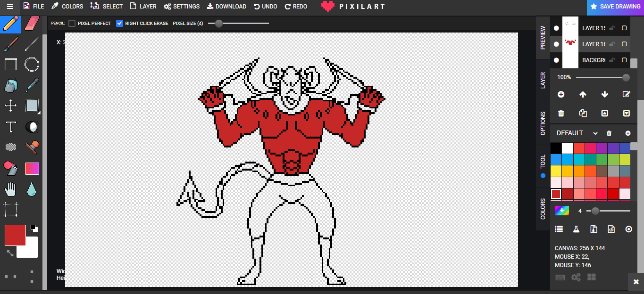644x294 pixels.
Task: Reset colors to black and white
Action: (x=34, y=229)
